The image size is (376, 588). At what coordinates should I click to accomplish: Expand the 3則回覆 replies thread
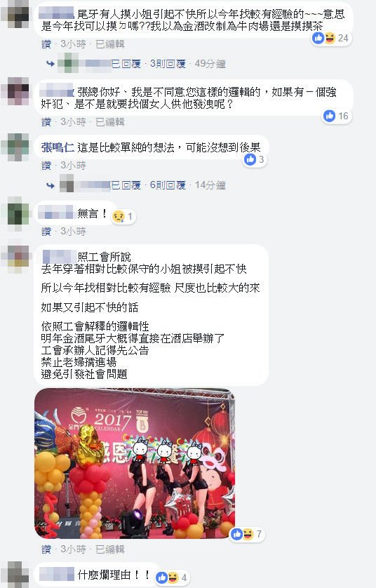coord(168,64)
